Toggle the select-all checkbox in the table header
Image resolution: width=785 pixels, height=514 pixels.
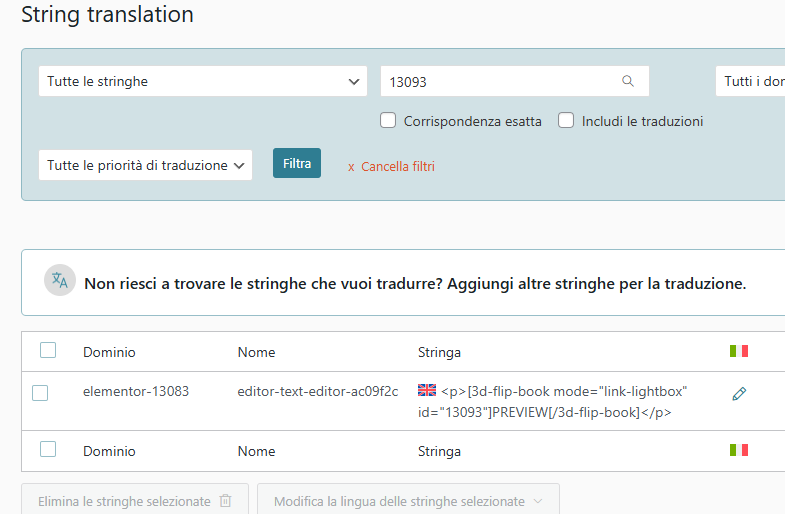pyautogui.click(x=48, y=350)
